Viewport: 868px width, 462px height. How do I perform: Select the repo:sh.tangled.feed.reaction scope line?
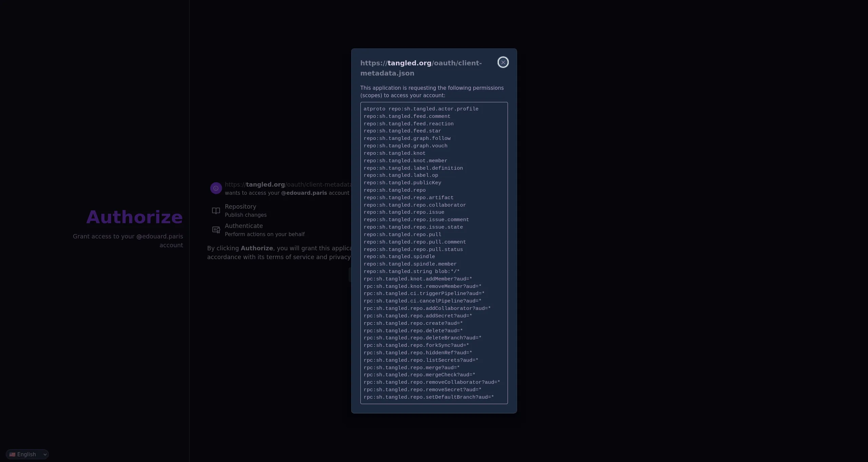tap(409, 124)
